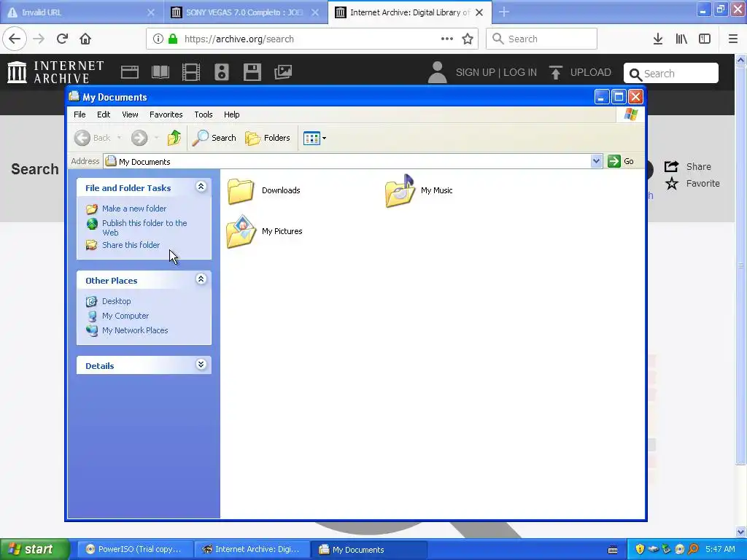Reload the page in Firefox
747x560 pixels.
(x=62, y=39)
